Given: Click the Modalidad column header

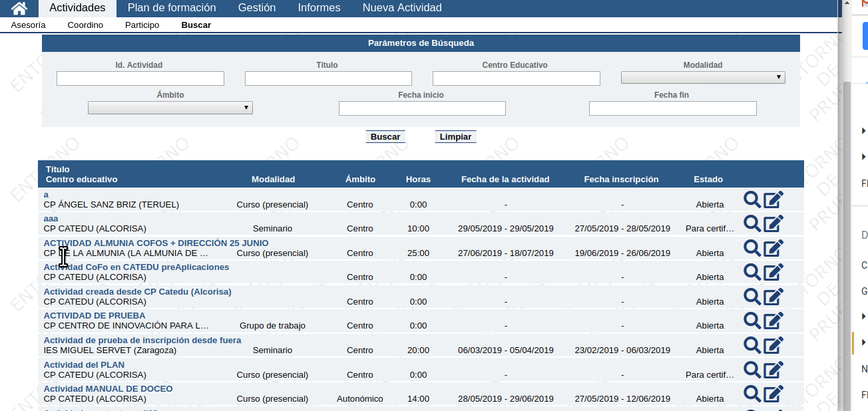Looking at the screenshot, I should pyautogui.click(x=273, y=180).
